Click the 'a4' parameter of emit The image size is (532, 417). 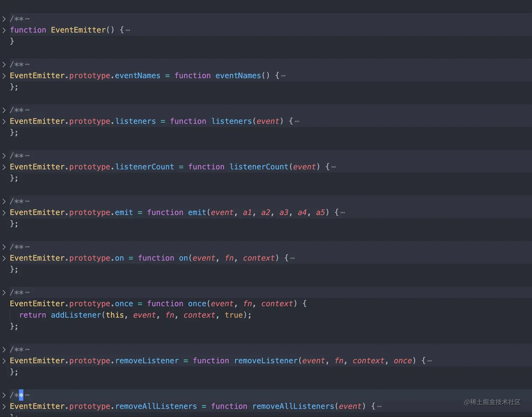[x=303, y=213]
